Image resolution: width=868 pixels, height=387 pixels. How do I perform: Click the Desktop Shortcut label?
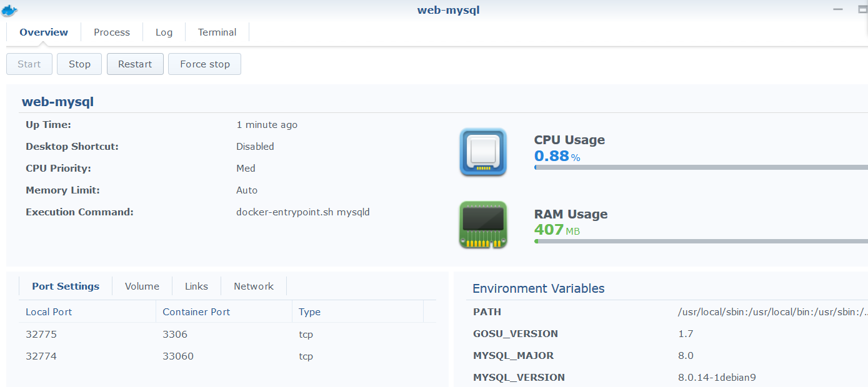point(72,147)
